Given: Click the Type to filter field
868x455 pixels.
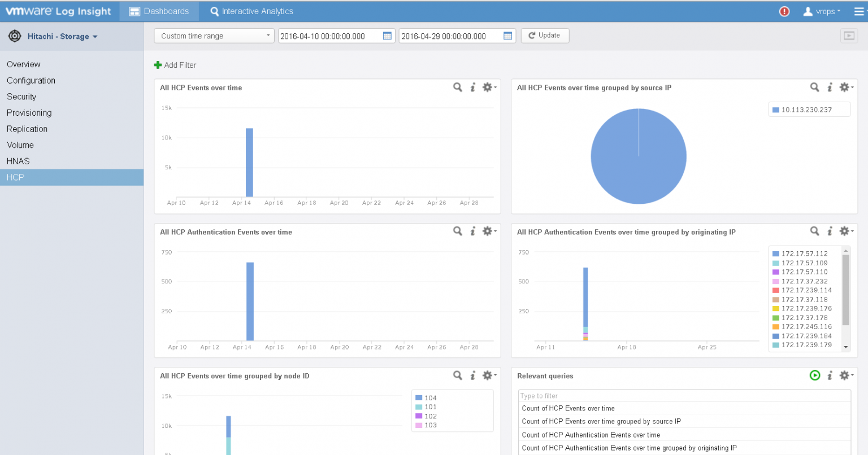Looking at the screenshot, I should pyautogui.click(x=684, y=396).
